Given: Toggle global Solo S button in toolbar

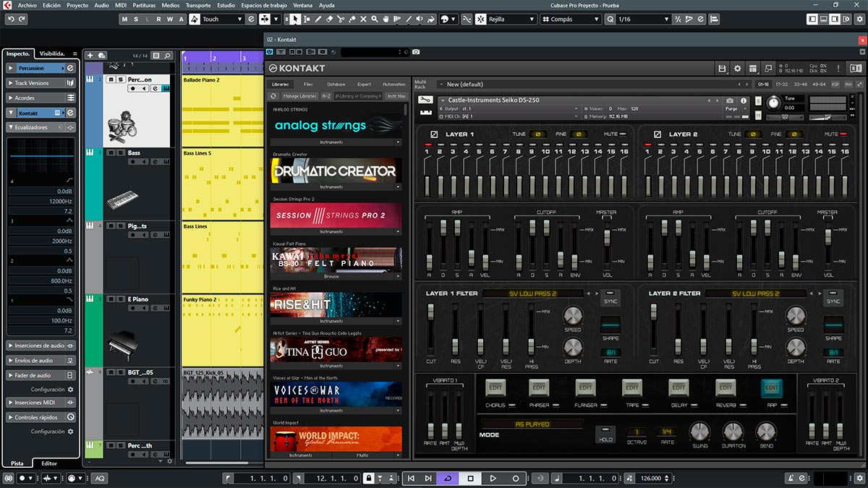Looking at the screenshot, I should click(136, 20).
